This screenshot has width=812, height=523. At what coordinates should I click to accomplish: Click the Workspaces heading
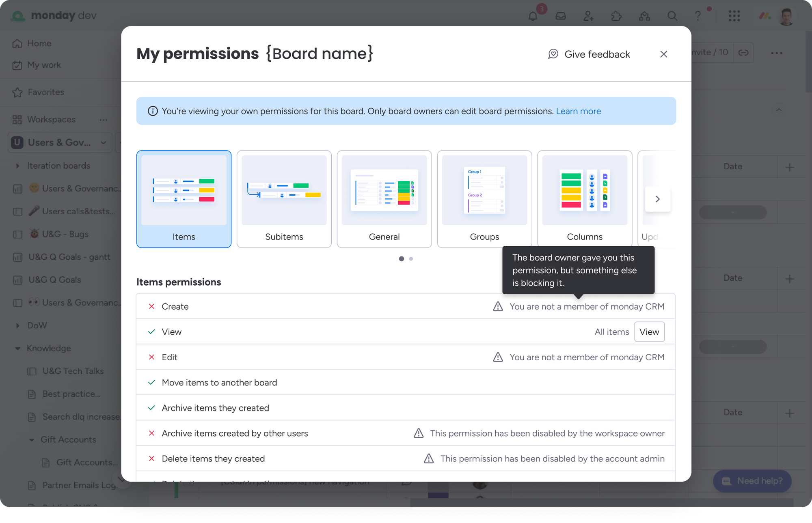pyautogui.click(x=51, y=120)
